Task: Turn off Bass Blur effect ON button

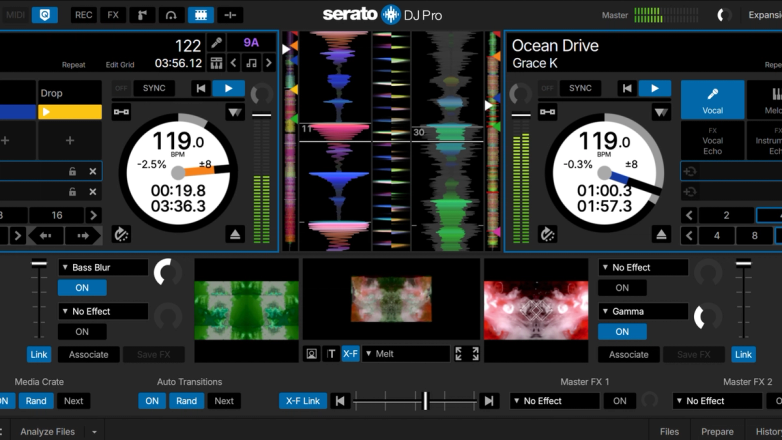Action: (82, 288)
